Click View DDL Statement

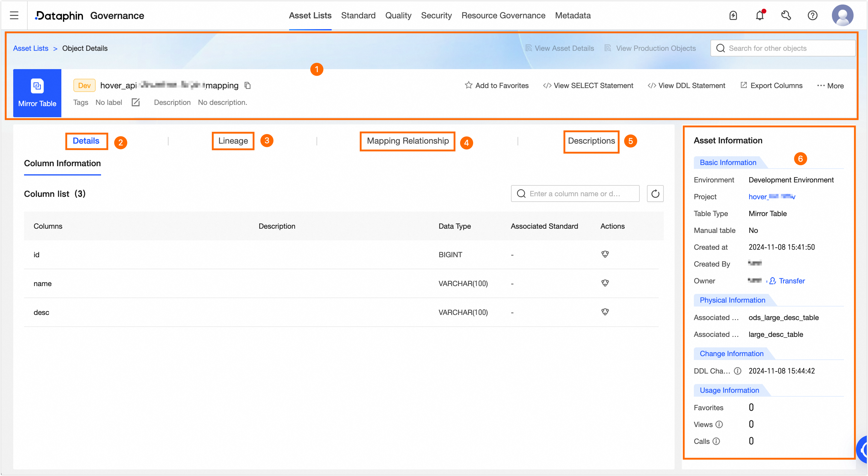click(686, 86)
